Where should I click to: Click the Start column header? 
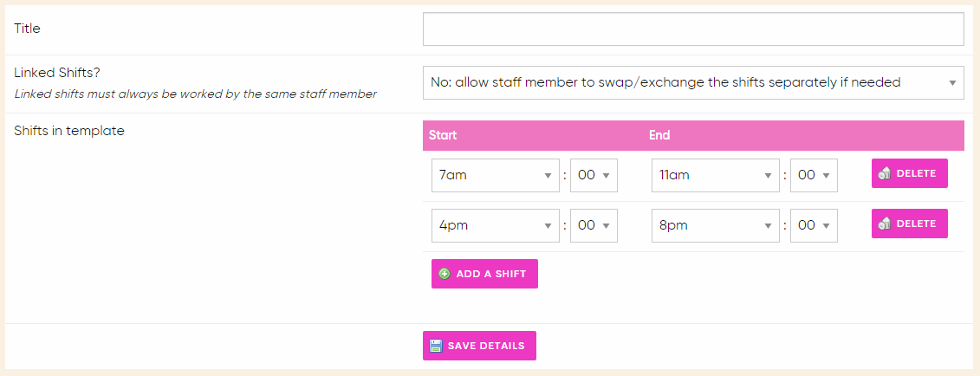click(x=443, y=135)
